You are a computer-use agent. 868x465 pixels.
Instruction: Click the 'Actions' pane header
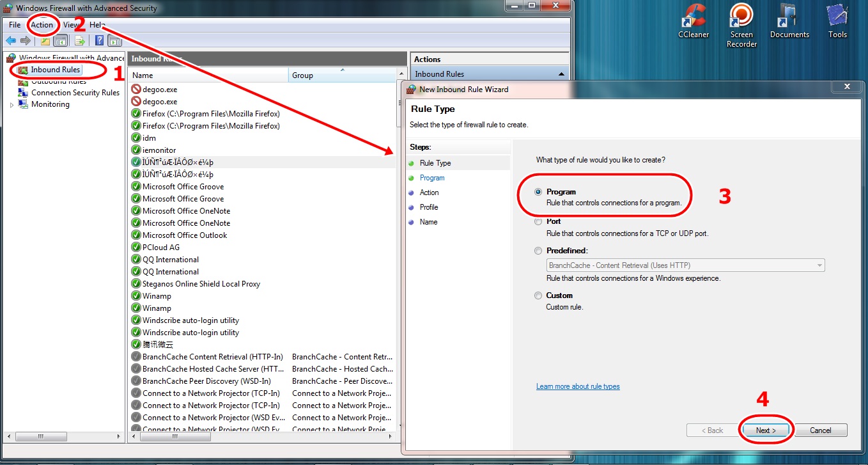[x=490, y=59]
